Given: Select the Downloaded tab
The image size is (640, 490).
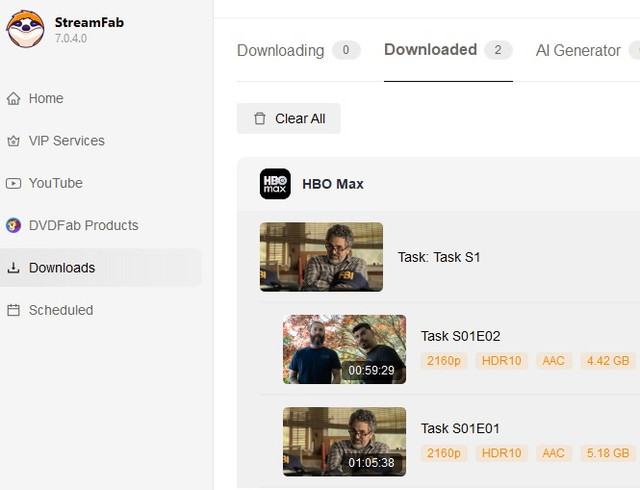Looking at the screenshot, I should pos(448,50).
